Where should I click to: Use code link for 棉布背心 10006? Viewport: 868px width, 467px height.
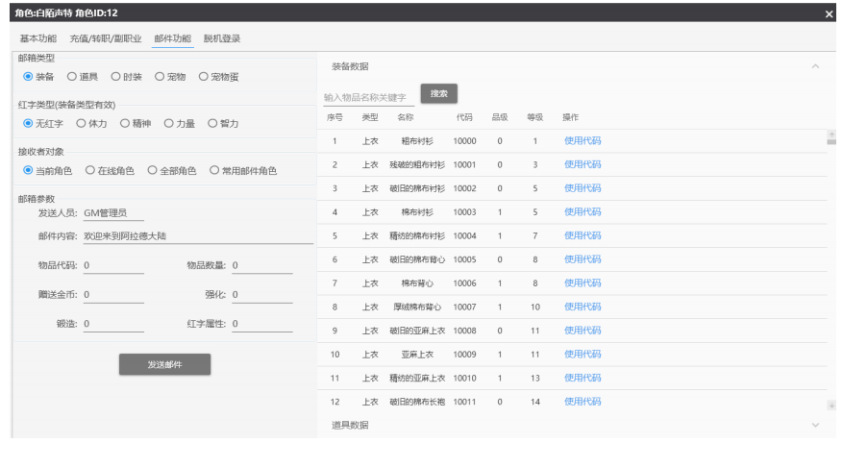pos(583,283)
